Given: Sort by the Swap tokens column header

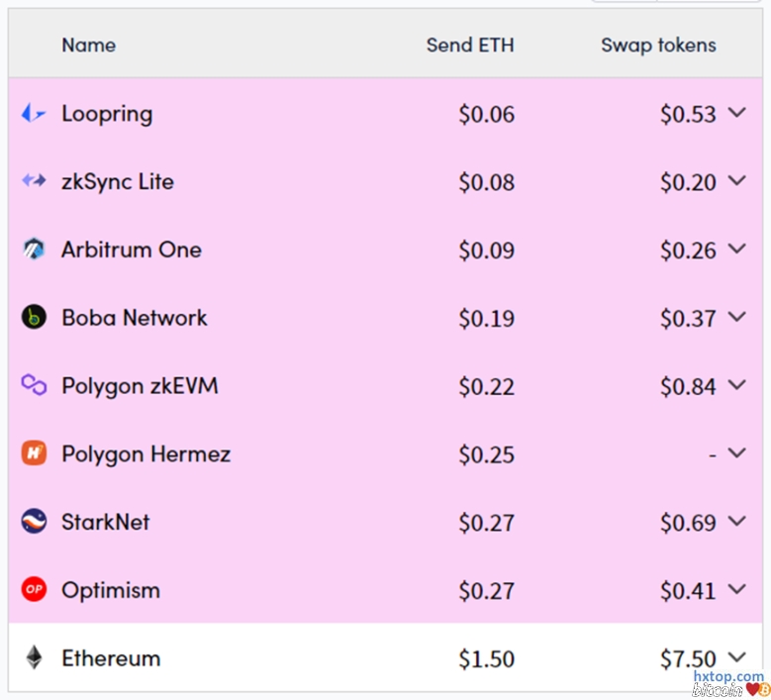Looking at the screenshot, I should [658, 45].
